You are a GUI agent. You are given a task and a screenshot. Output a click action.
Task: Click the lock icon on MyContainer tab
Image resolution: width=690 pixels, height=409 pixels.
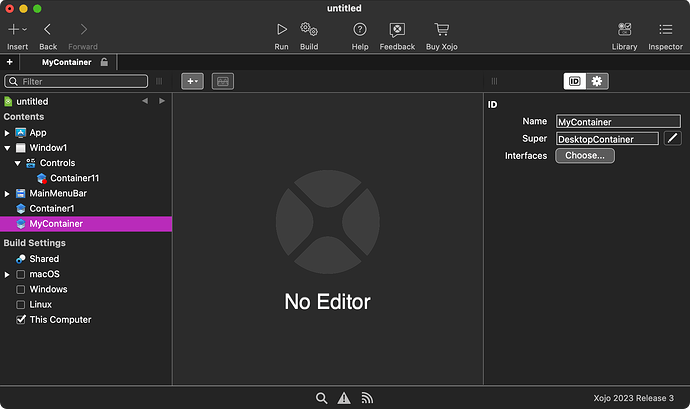(x=104, y=62)
